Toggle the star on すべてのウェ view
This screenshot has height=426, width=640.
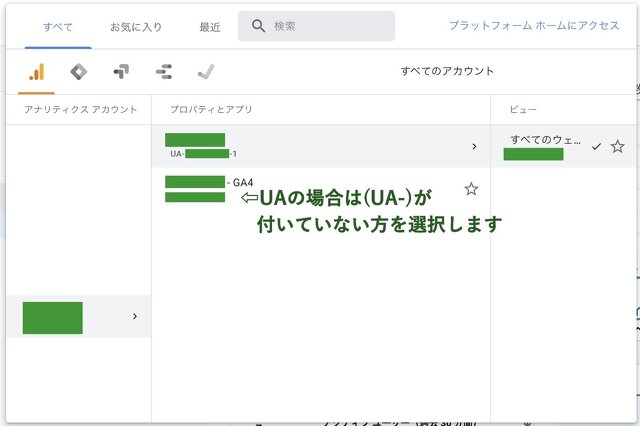(617, 147)
